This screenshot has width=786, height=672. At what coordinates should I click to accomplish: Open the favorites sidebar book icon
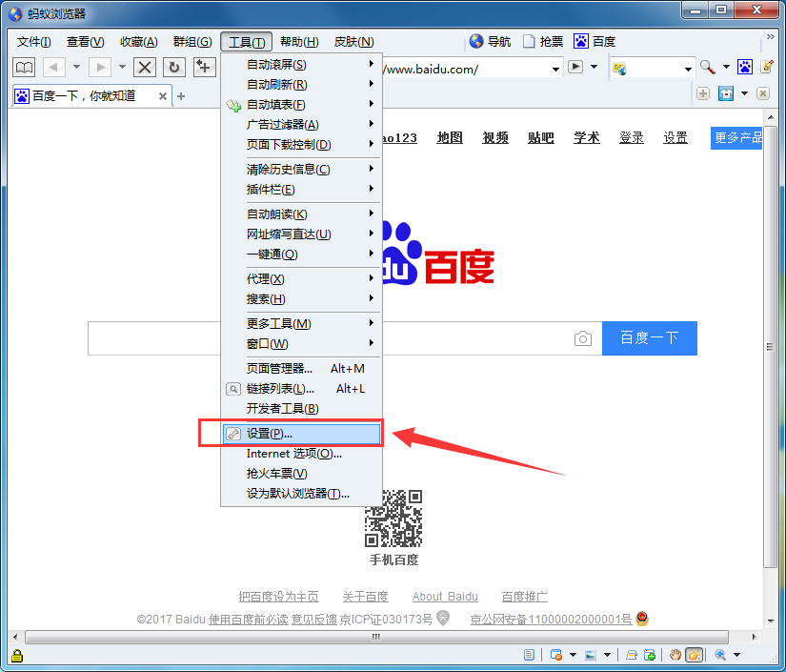pyautogui.click(x=25, y=67)
